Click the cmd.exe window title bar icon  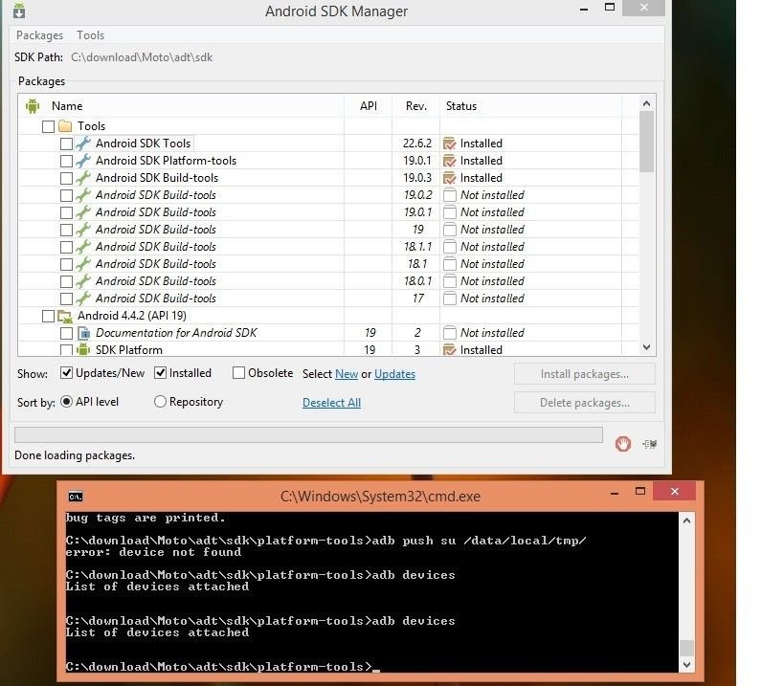pyautogui.click(x=76, y=497)
